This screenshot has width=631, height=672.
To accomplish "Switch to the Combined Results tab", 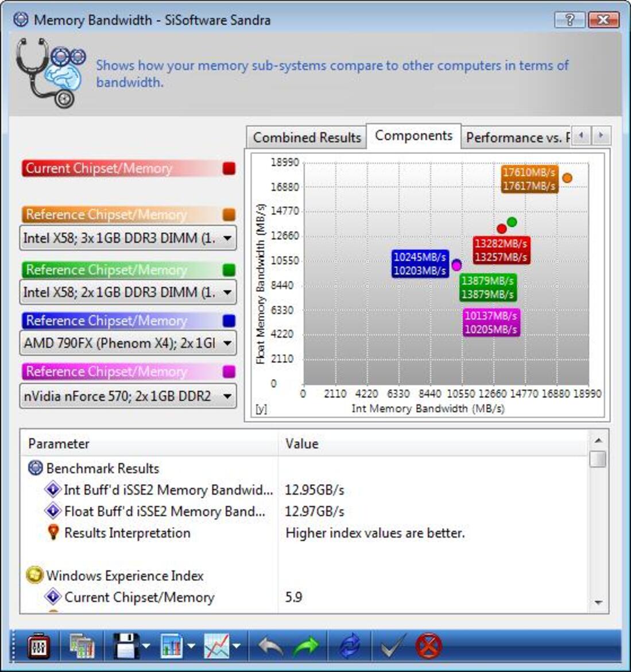I will tap(307, 138).
